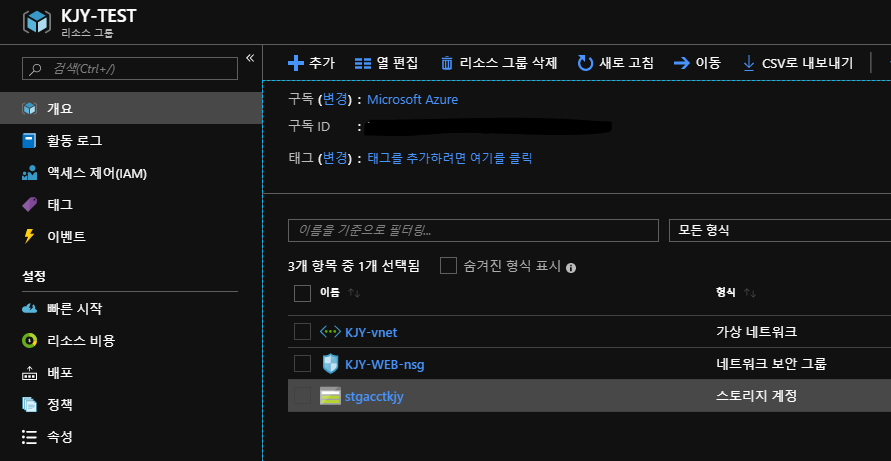Click the info icon beside 숨겨진 형식 표시
The height and width of the screenshot is (461, 891).
pyautogui.click(x=571, y=267)
